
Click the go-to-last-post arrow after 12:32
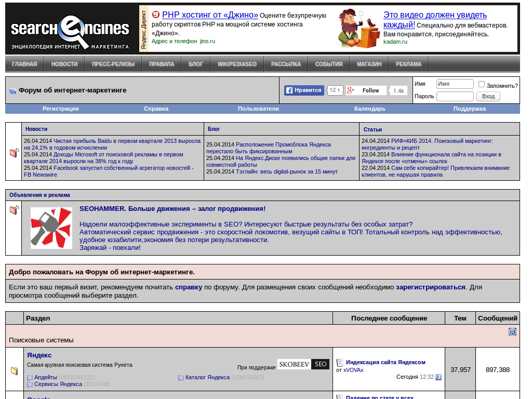point(438,378)
